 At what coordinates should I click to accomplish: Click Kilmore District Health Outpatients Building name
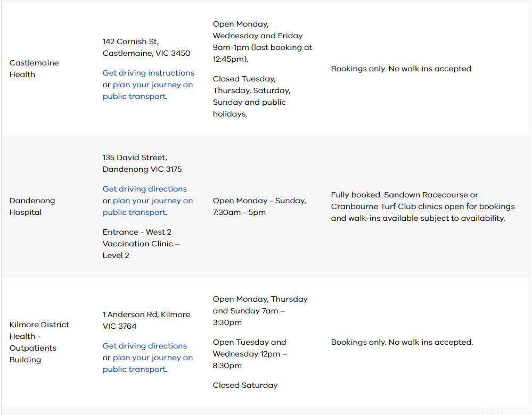39,342
